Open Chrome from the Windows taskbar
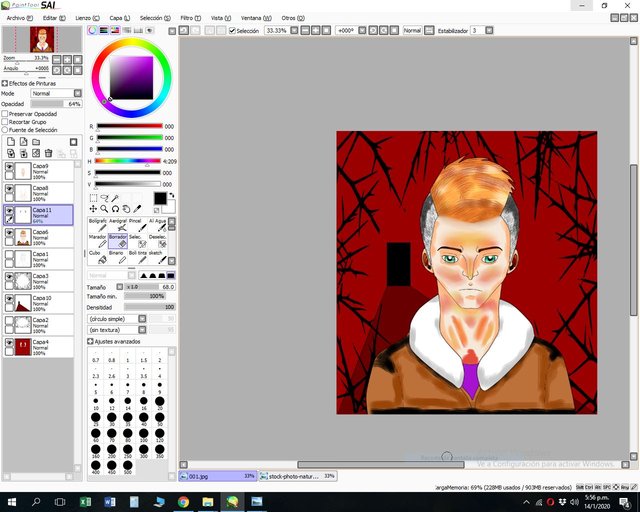The image size is (640, 512). coord(183,502)
